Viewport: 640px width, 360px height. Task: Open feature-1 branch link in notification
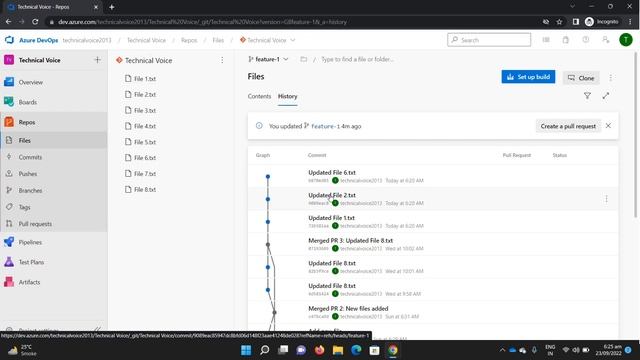[x=326, y=127]
